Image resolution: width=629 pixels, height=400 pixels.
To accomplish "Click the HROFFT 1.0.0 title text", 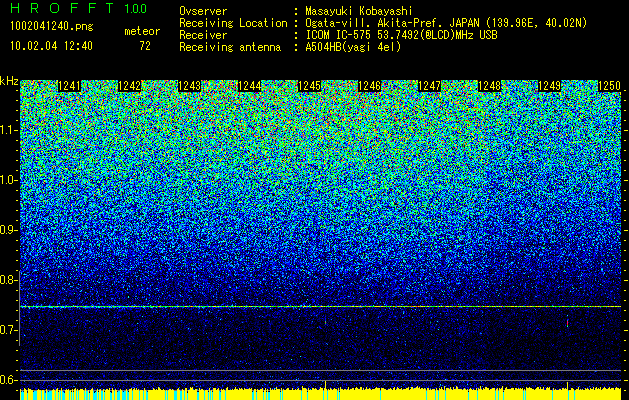I will tap(78, 8).
